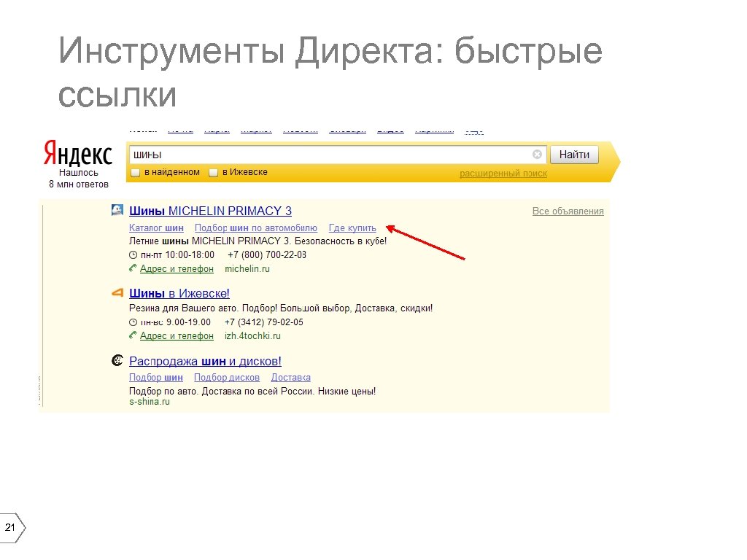Clear the search field with the X icon

(x=537, y=155)
